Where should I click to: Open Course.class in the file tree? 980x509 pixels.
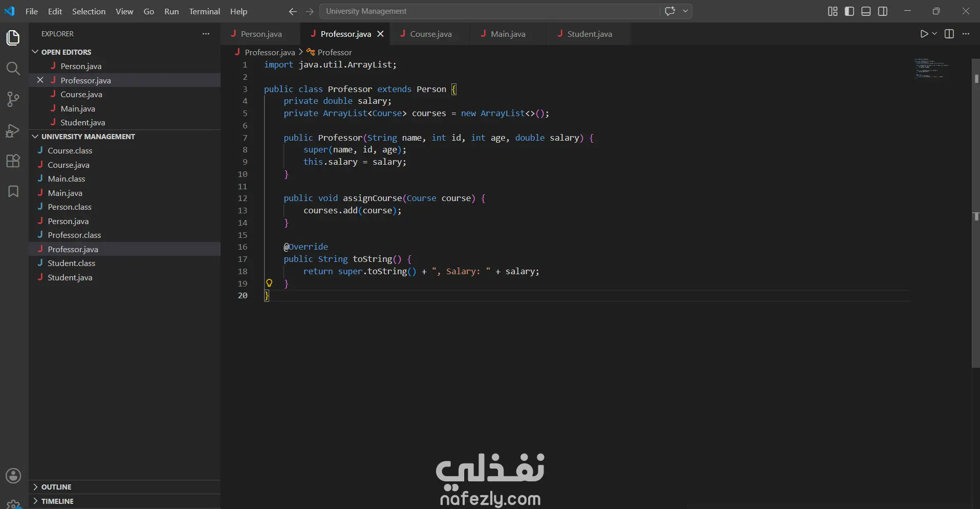pos(124,150)
